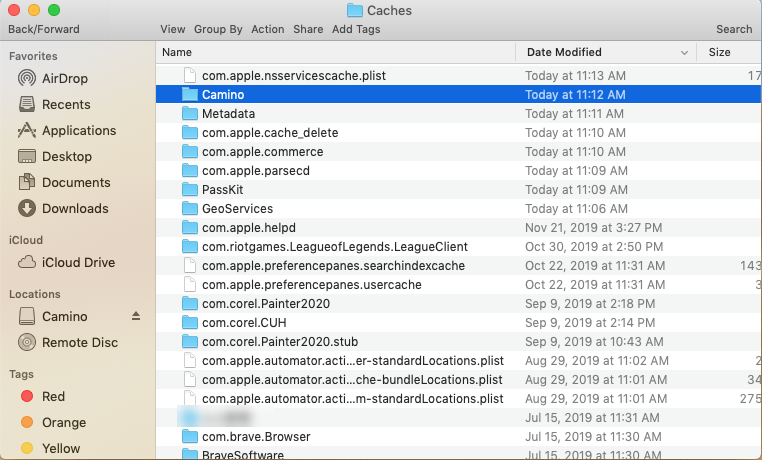The width and height of the screenshot is (762, 460).
Task: Open the View toolbar item
Action: click(172, 29)
